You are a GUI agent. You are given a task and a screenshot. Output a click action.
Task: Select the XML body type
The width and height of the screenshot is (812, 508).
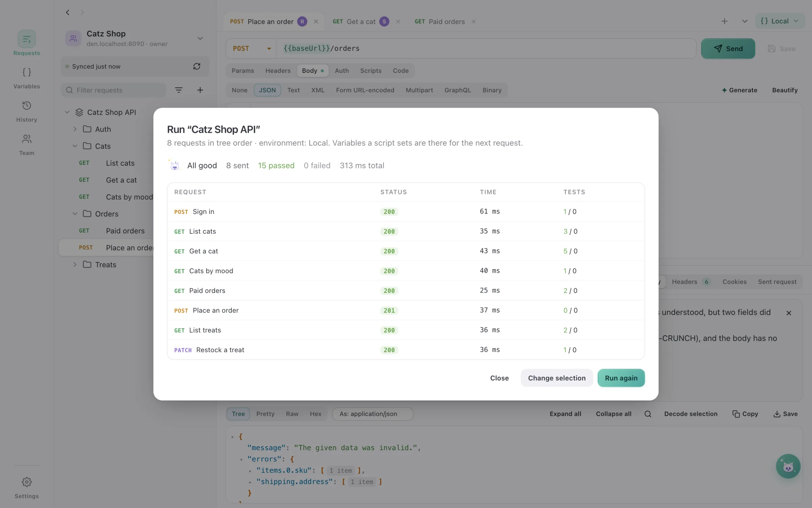318,90
